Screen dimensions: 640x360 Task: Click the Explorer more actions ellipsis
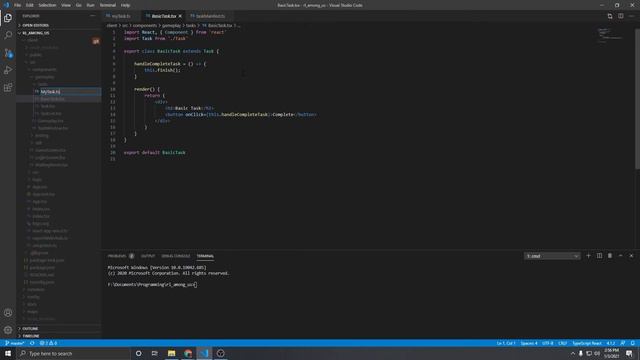(x=93, y=16)
